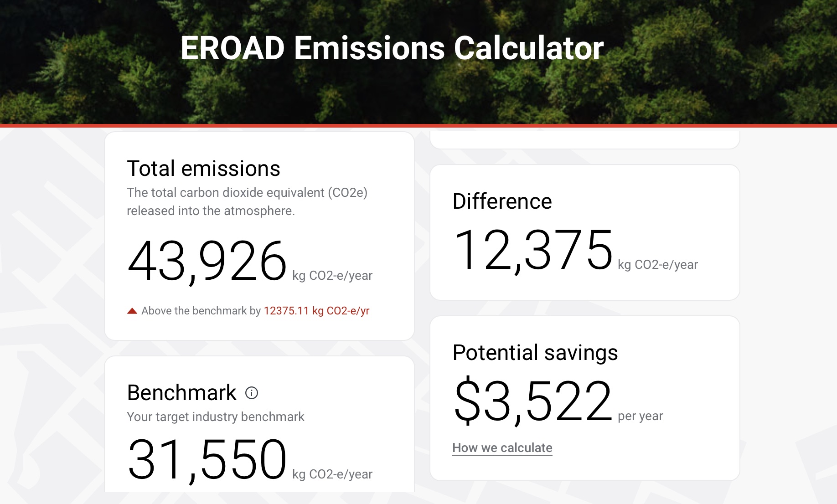The width and height of the screenshot is (837, 504).
Task: Click the Difference card
Action: tap(585, 232)
